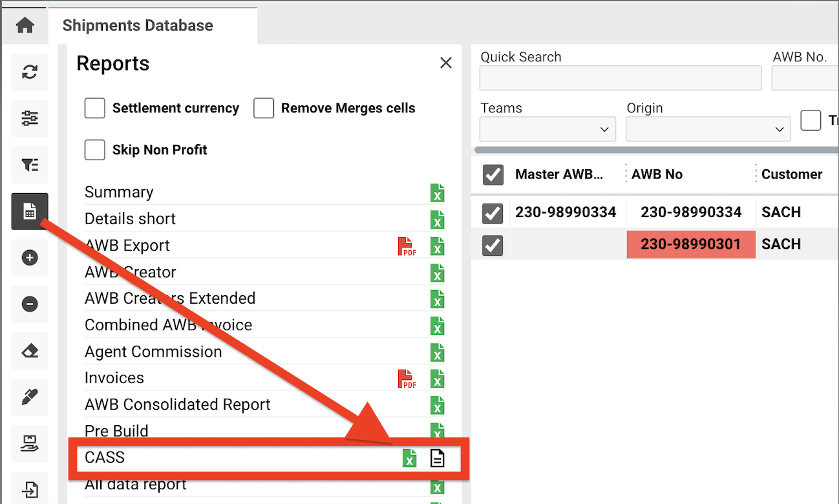Image resolution: width=839 pixels, height=504 pixels.
Task: Open the filter sliders settings icon
Action: [x=30, y=118]
